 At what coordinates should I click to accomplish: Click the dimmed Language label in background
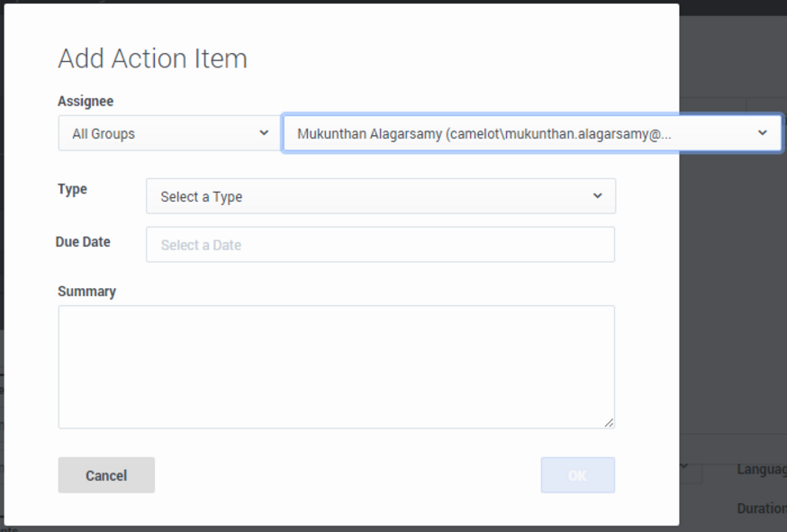(761, 470)
